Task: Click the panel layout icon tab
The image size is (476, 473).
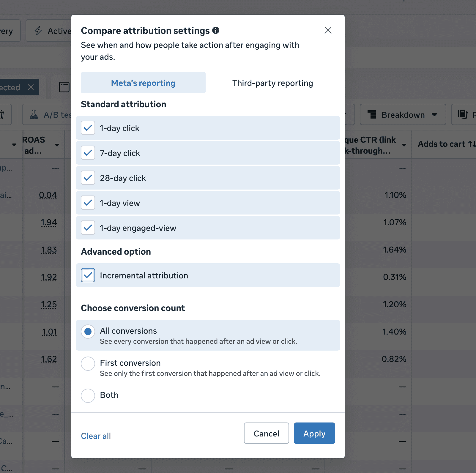Action: (64, 87)
